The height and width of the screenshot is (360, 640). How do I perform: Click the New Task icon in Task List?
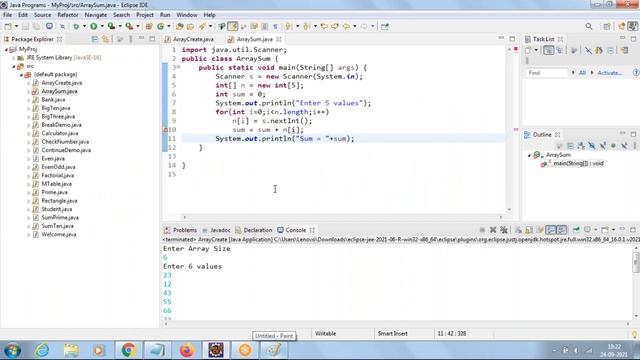point(528,51)
